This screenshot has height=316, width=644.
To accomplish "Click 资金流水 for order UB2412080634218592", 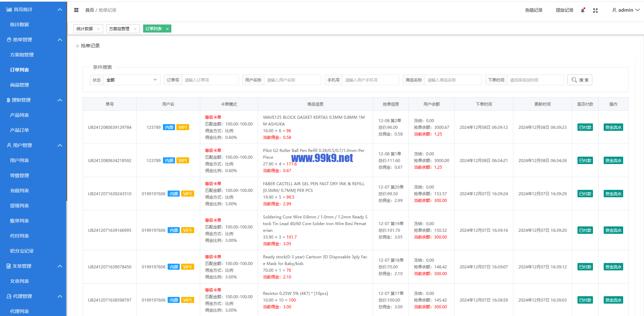I will 613,160.
